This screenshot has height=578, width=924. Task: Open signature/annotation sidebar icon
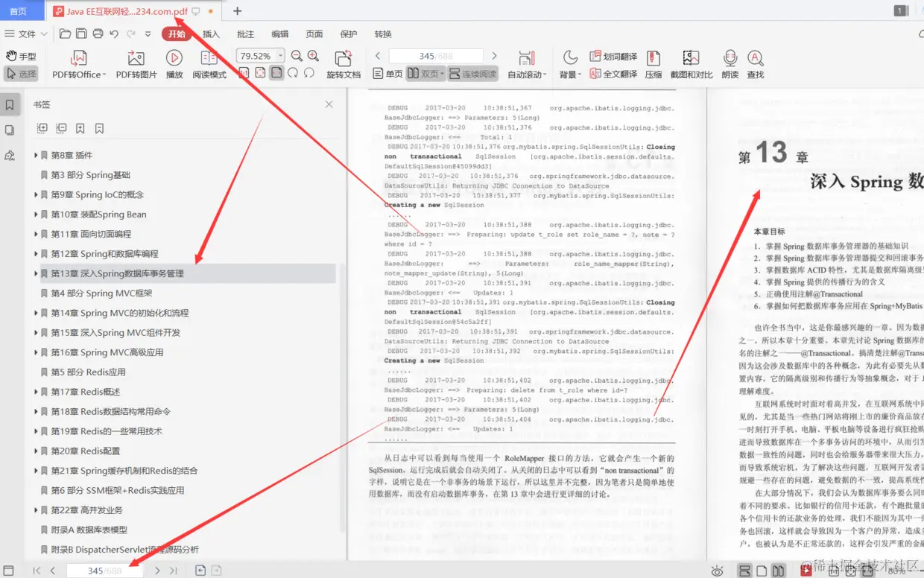click(10, 156)
